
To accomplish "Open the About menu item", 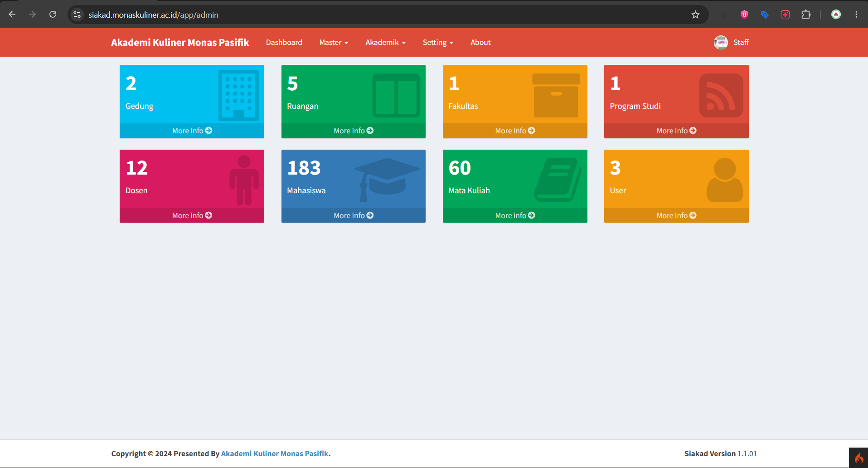I will point(480,42).
